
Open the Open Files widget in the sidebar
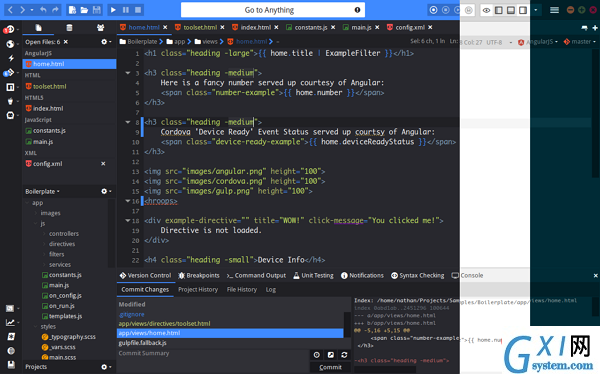pos(38,28)
